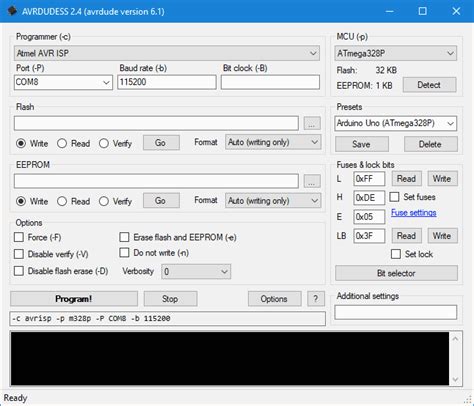Open the Bit selector button

[x=396, y=273]
